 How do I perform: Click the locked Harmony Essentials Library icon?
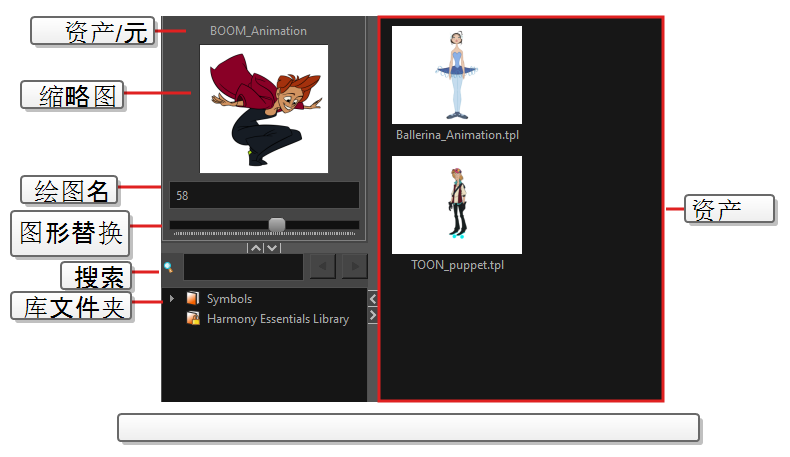[x=193, y=319]
